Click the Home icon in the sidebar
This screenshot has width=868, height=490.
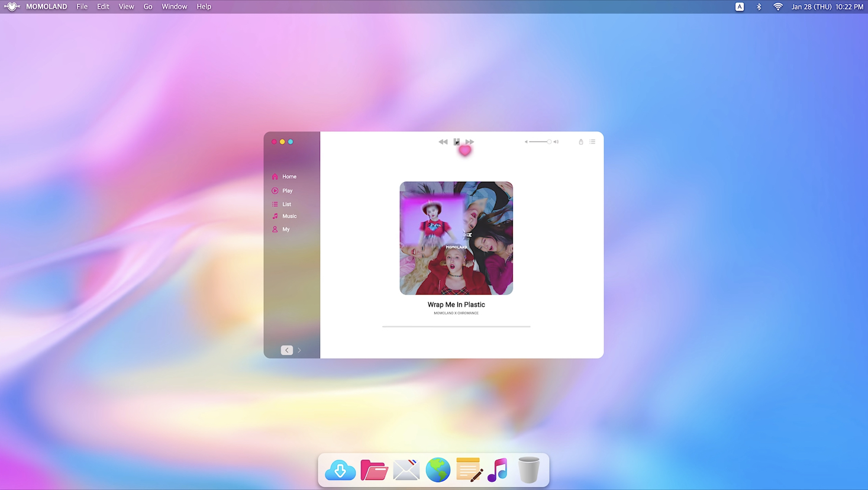[275, 176]
